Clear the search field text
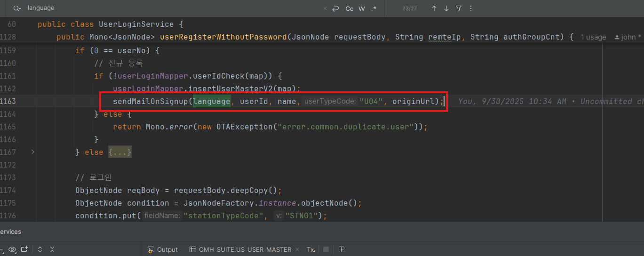The width and height of the screenshot is (644, 256). 325,8
